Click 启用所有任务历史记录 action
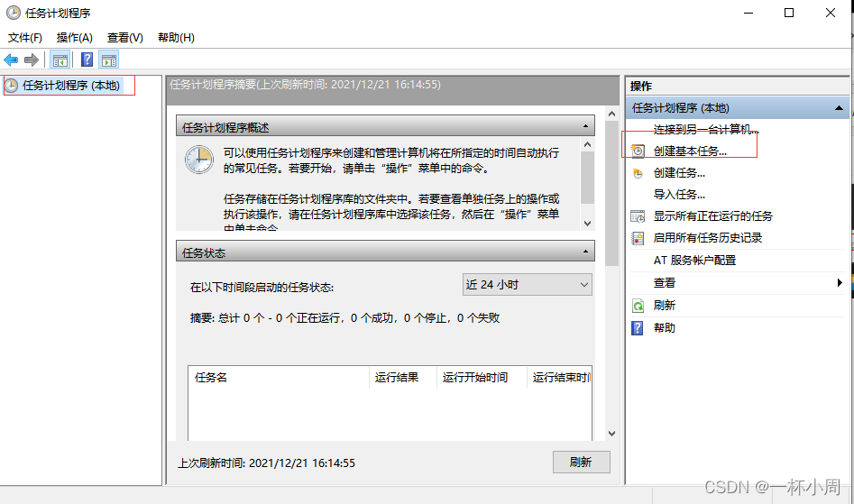This screenshot has width=854, height=504. coord(708,238)
